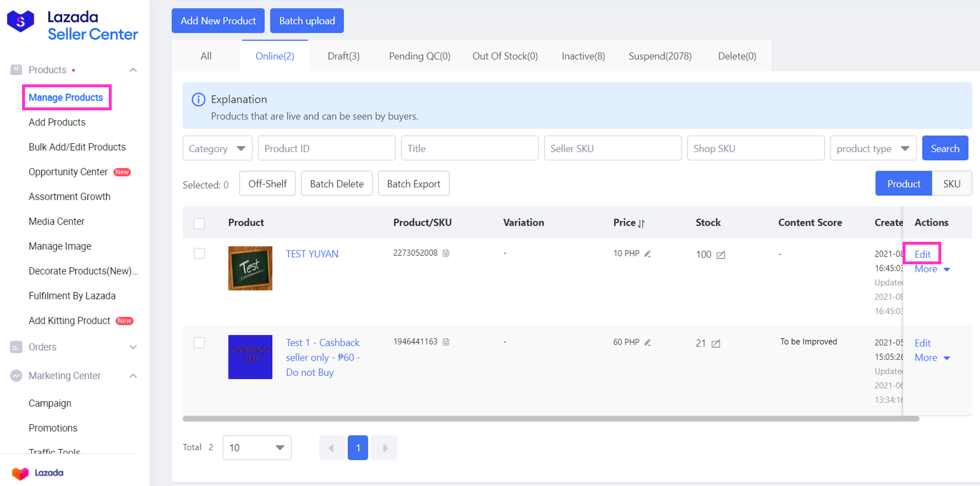Switch to the All tab
Viewport: 980px width, 486px height.
pos(206,56)
